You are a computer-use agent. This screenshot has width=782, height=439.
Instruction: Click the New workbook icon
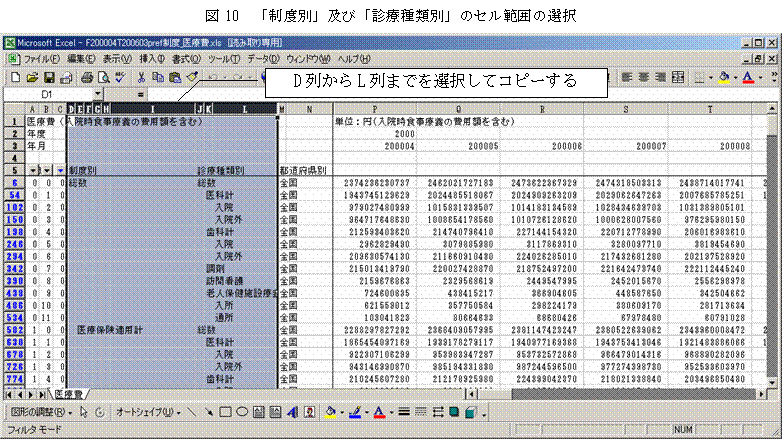16,76
